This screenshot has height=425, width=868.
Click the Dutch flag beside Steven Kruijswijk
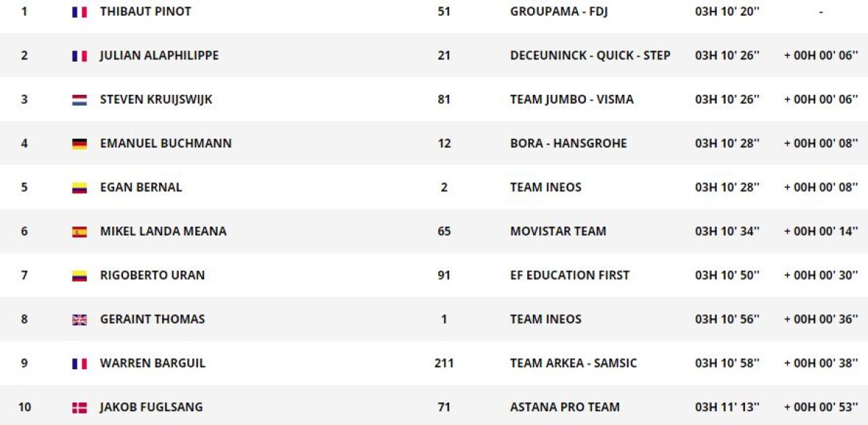tap(80, 100)
